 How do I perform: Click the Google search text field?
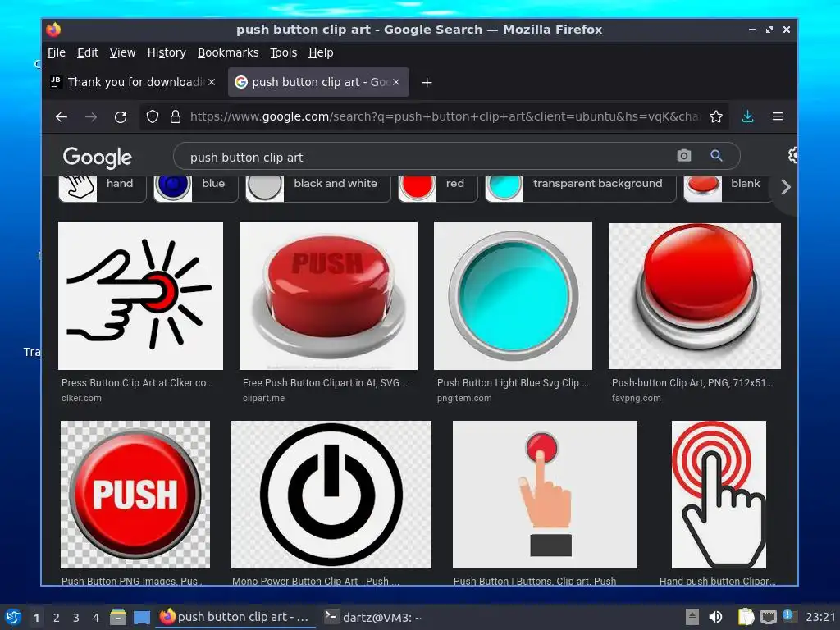(428, 157)
